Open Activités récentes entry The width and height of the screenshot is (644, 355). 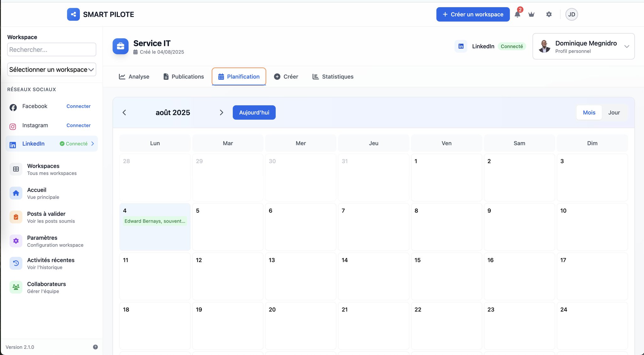tap(52, 263)
